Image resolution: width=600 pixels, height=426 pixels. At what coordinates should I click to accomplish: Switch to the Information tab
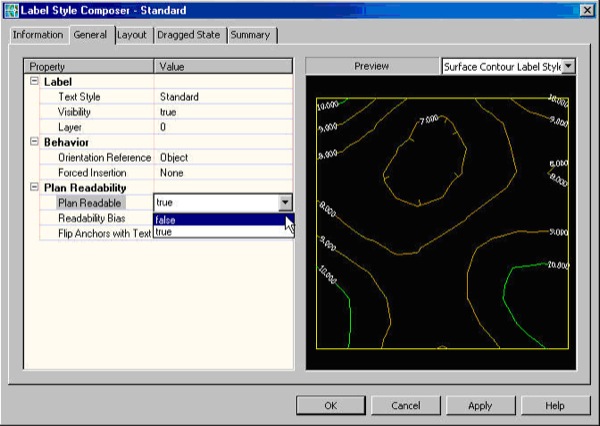pyautogui.click(x=38, y=35)
